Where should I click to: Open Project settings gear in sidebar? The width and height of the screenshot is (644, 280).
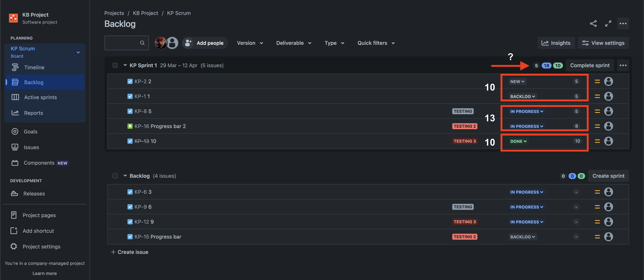pos(14,246)
